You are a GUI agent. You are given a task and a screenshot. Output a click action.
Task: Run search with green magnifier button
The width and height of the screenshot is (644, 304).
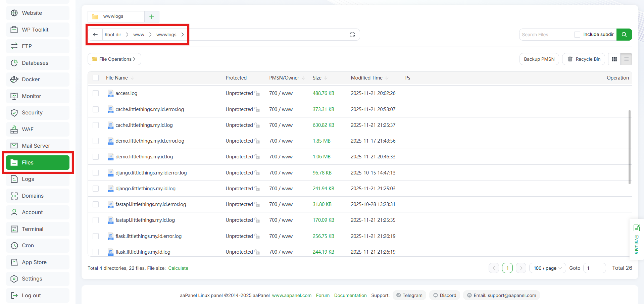click(x=624, y=35)
